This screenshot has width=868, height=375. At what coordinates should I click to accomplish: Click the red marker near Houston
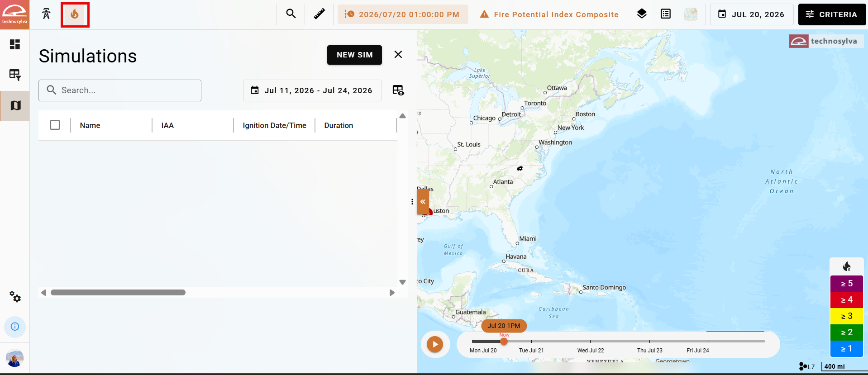tap(429, 211)
